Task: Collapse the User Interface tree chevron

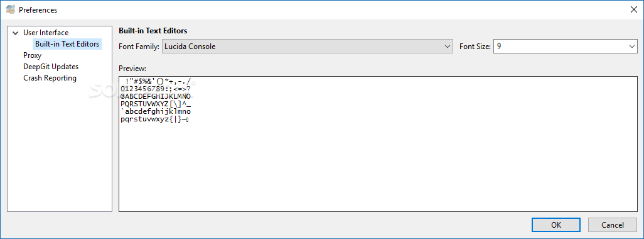Action: (x=16, y=33)
